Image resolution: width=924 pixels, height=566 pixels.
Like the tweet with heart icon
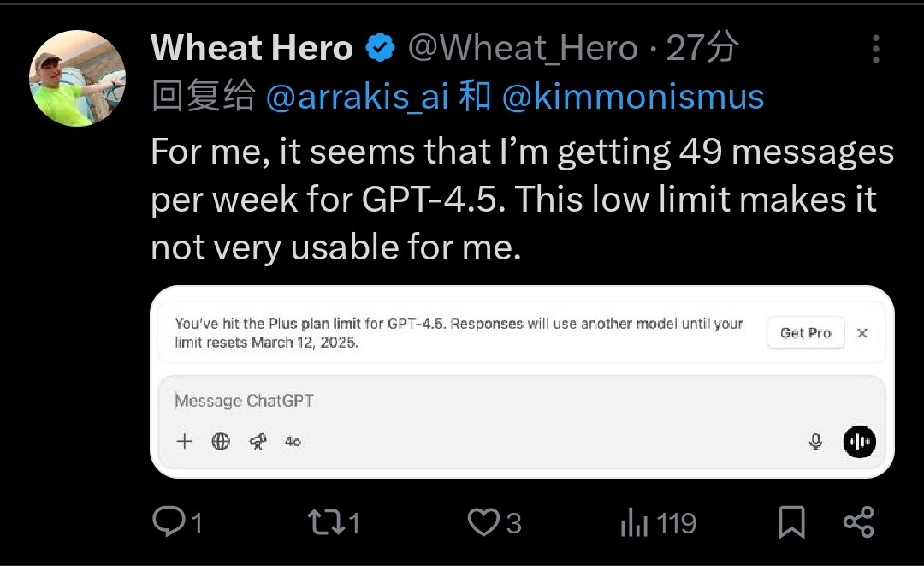[x=483, y=522]
